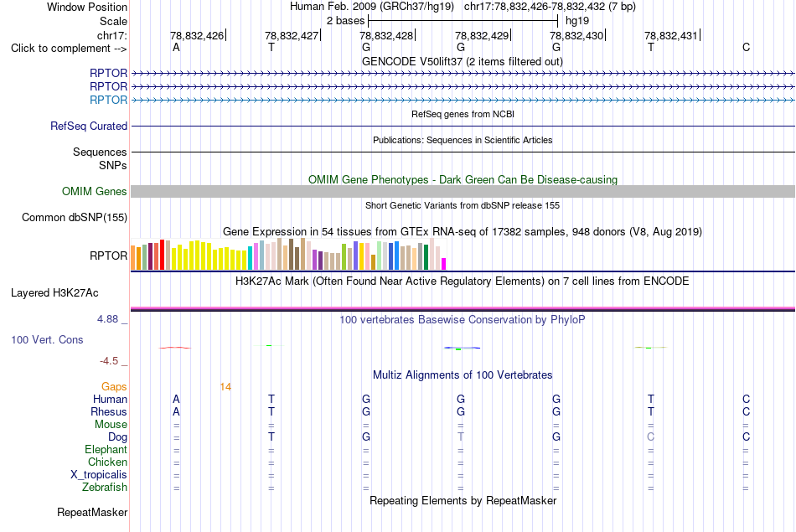This screenshot has height=532, width=796.
Task: Click the 'chr17:78,832,426-78,832,432 (7 bp)' position
Action: (x=550, y=7)
